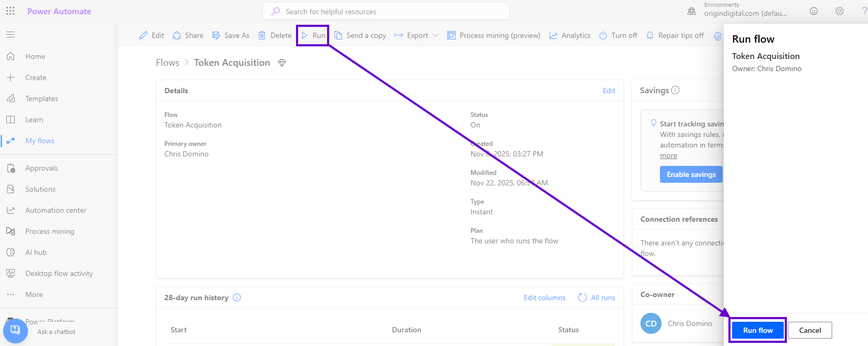Click the Process mining sidebar icon
This screenshot has height=346, width=868.
coord(11,231)
